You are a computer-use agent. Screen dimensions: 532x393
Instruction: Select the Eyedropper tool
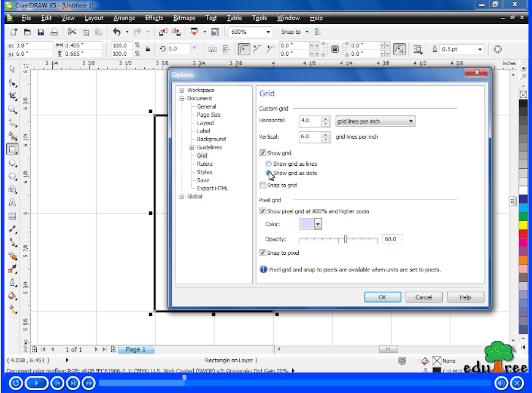[x=12, y=270]
